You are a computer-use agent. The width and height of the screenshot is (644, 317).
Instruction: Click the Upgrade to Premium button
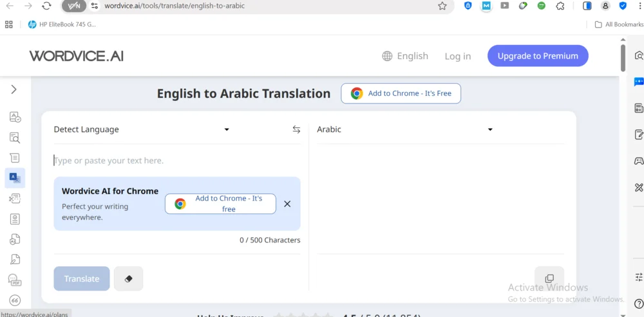point(538,56)
